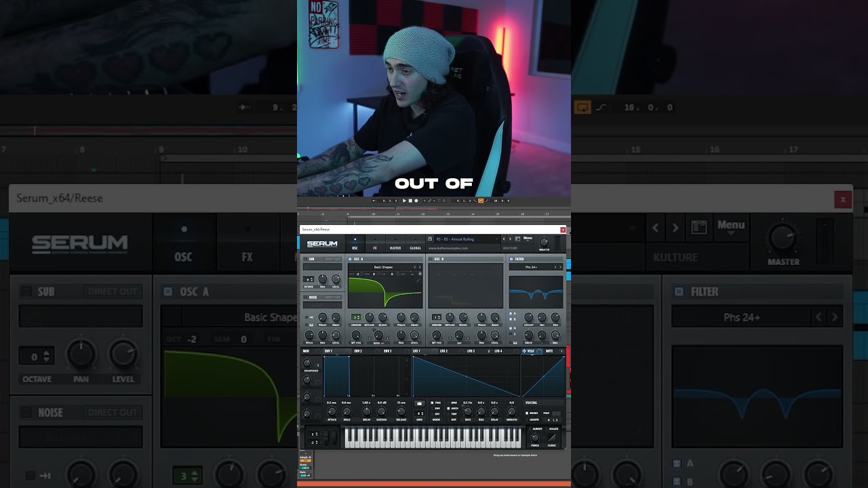This screenshot has height=488, width=868.
Task: Click the envelope zoom magnifier icon
Action: [x=407, y=379]
